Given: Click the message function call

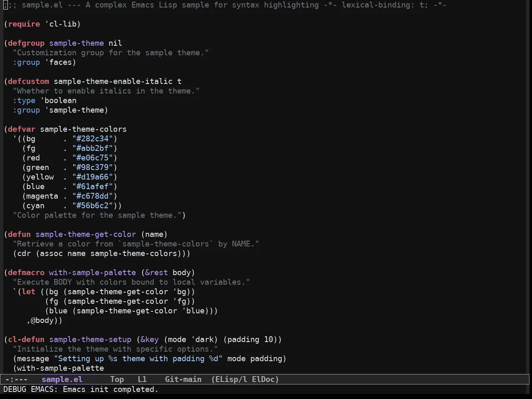Looking at the screenshot, I should click(33, 359).
